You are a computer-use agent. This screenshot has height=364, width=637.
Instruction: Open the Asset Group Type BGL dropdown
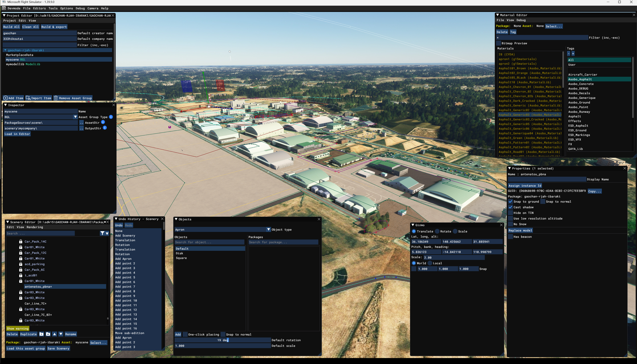tap(75, 117)
